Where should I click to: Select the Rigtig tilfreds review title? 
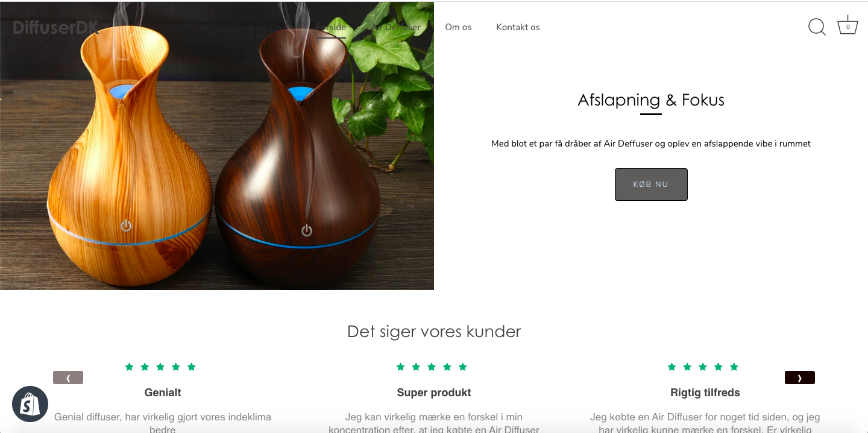tap(705, 393)
